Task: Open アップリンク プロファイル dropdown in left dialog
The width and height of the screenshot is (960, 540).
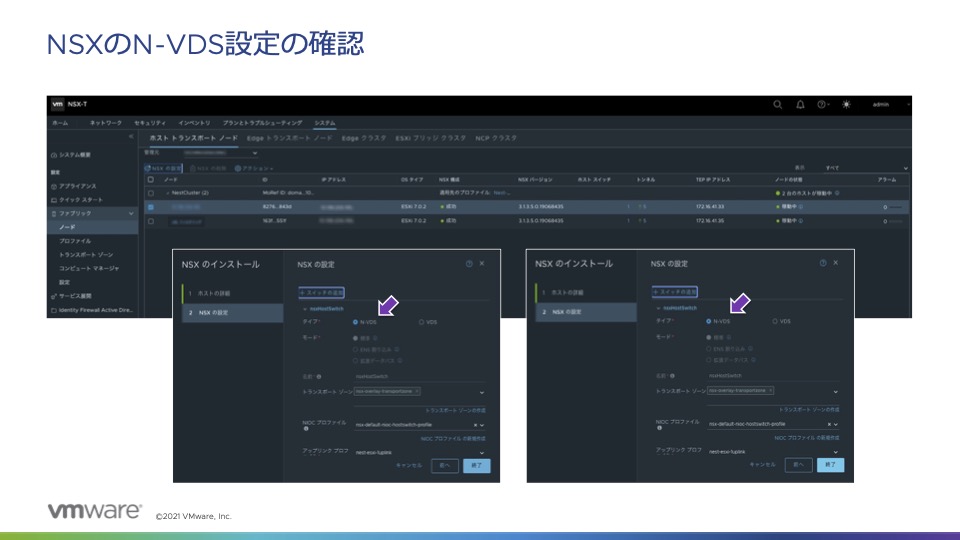Action: [x=482, y=453]
